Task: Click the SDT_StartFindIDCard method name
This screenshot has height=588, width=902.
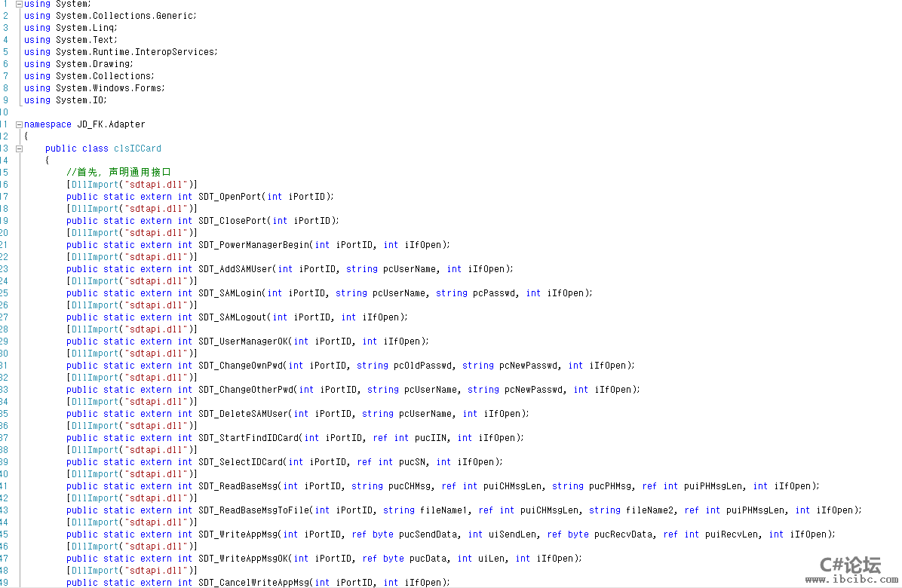Action: [x=248, y=438]
